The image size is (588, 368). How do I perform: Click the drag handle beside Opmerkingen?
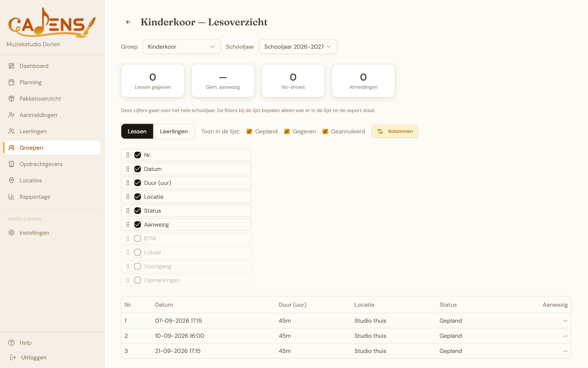point(128,280)
